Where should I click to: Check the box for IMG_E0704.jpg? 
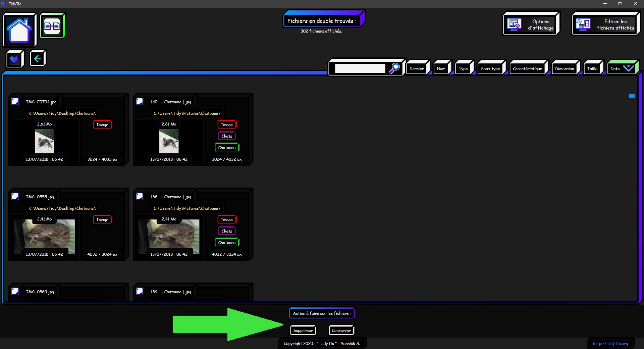tap(15, 101)
